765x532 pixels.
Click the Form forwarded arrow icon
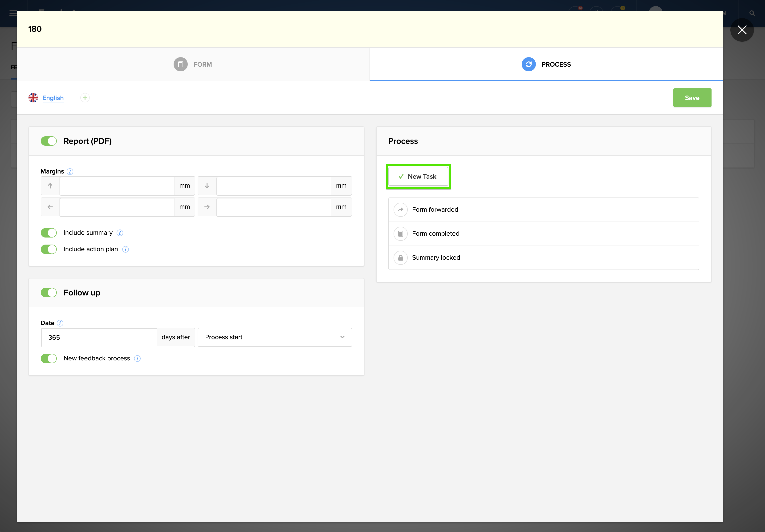click(x=400, y=210)
